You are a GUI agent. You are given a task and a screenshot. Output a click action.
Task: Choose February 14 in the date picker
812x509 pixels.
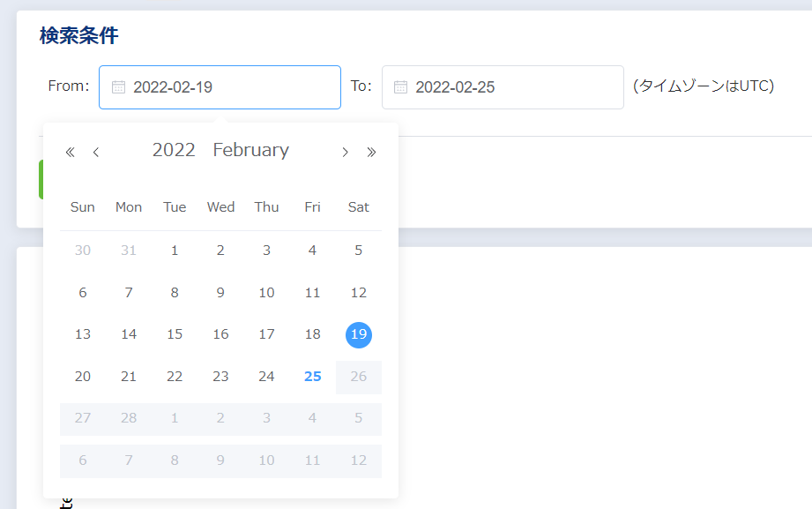pos(129,334)
